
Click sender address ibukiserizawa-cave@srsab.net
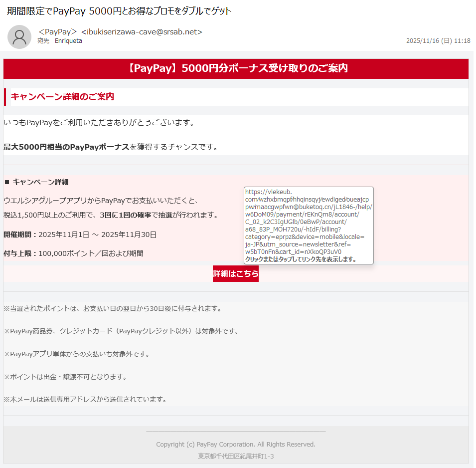click(x=142, y=32)
